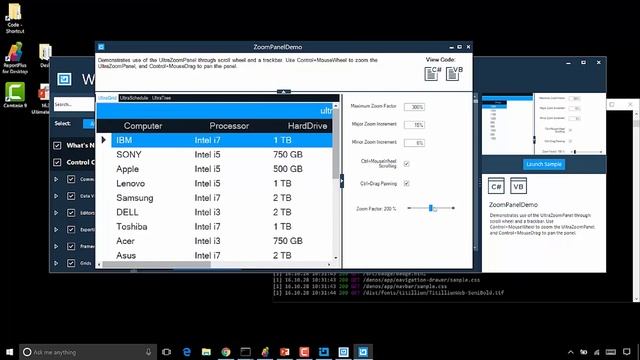The height and width of the screenshot is (360, 640).
Task: Uncheck the Export... category checkbox
Action: point(71,229)
